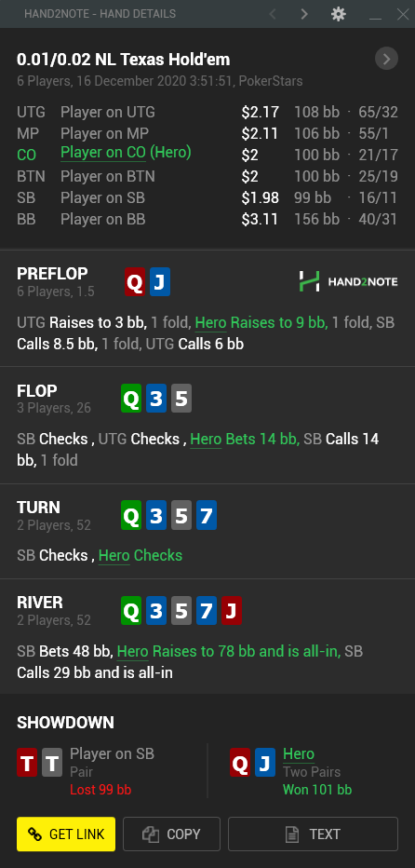Click the blue J preflop hole card
Screen dimensions: 415x868
pos(159,282)
